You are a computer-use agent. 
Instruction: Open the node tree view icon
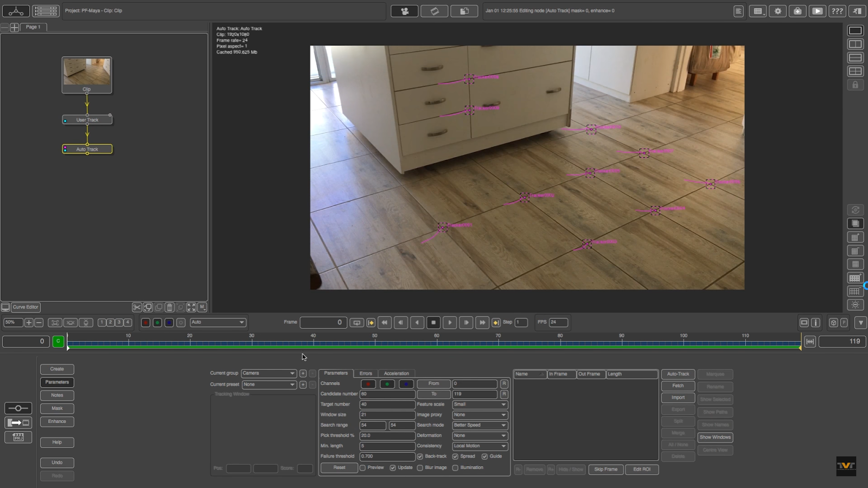coord(16,11)
